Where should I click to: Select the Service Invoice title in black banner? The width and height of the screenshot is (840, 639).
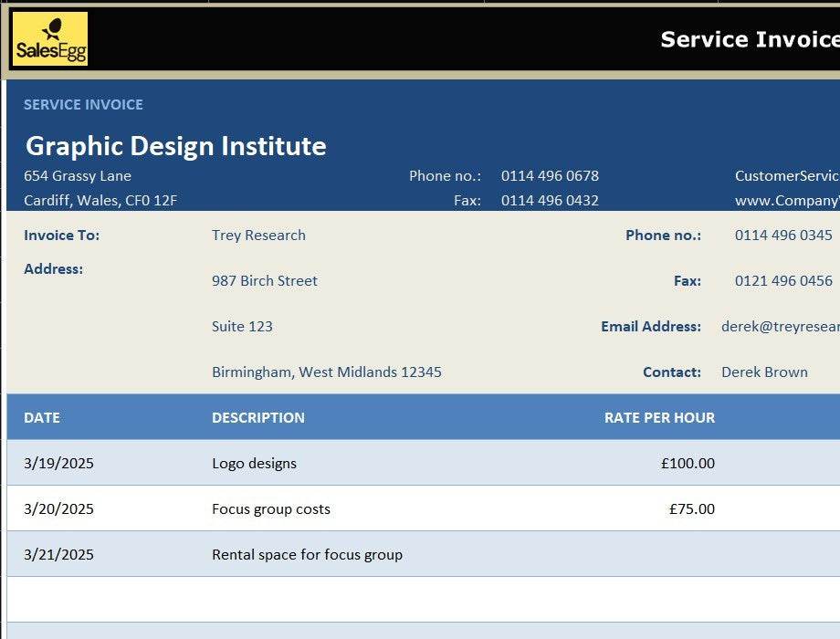[749, 39]
